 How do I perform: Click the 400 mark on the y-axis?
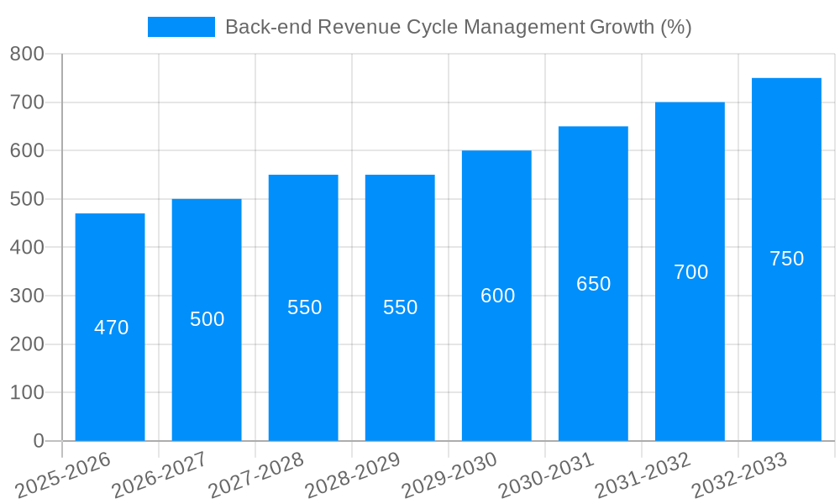(27, 247)
